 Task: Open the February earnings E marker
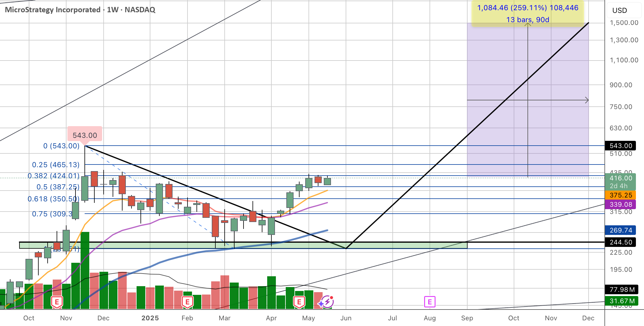coord(188,302)
